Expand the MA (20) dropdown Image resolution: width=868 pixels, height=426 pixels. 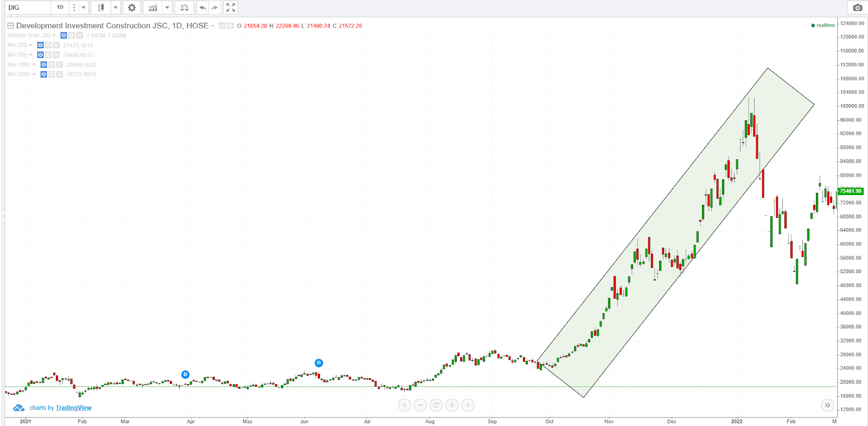pos(30,46)
